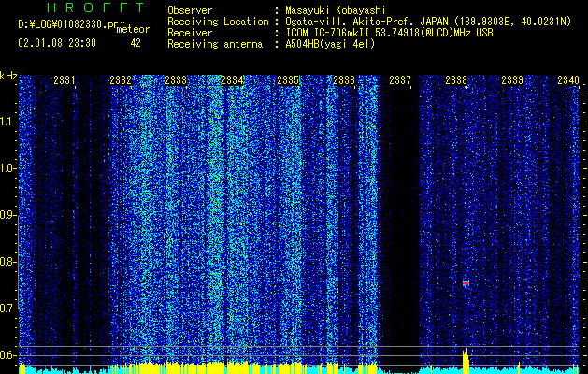Click the Receiving Location label

tap(218, 22)
